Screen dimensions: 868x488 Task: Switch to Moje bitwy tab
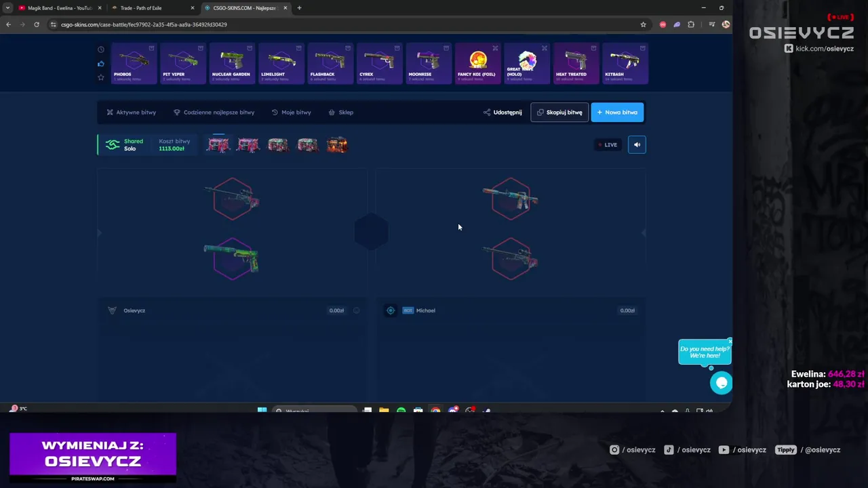[292, 113]
